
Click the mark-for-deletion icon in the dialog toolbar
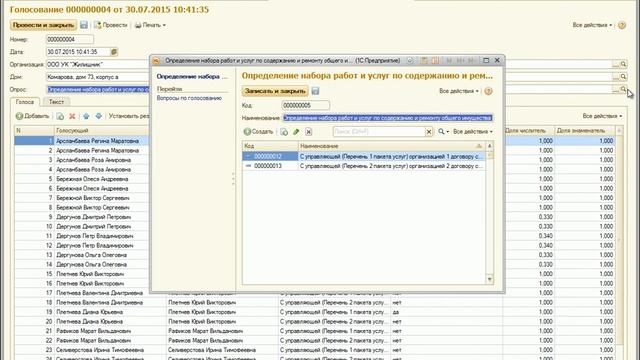tap(309, 132)
